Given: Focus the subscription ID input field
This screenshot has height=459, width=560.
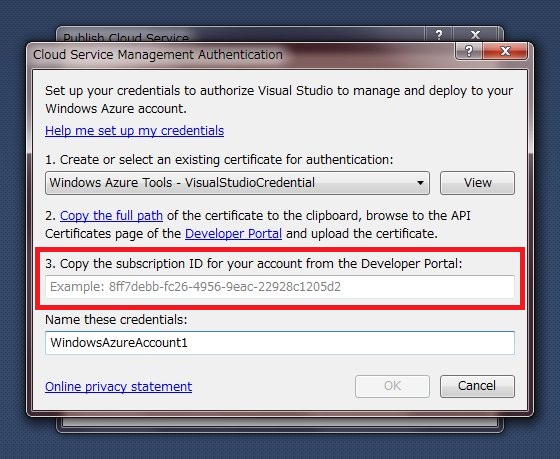Looking at the screenshot, I should pos(280,286).
